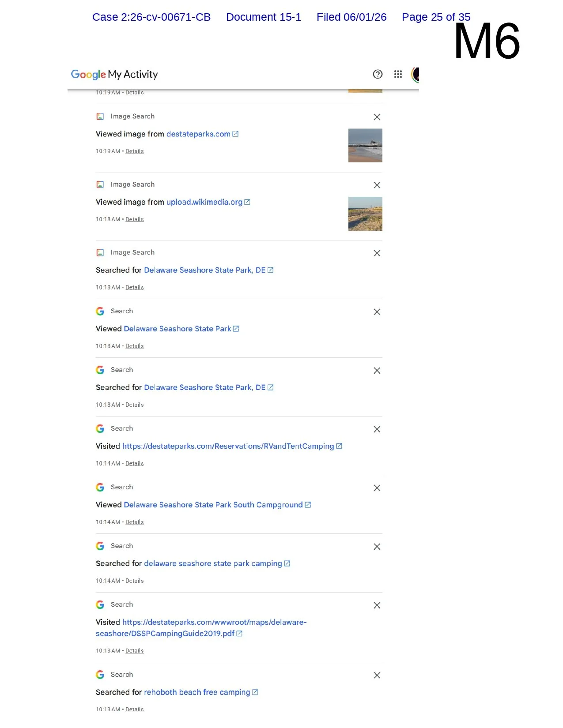
Task: View Details of 'Viewed Delaware Seashore State Park'
Action: click(135, 346)
